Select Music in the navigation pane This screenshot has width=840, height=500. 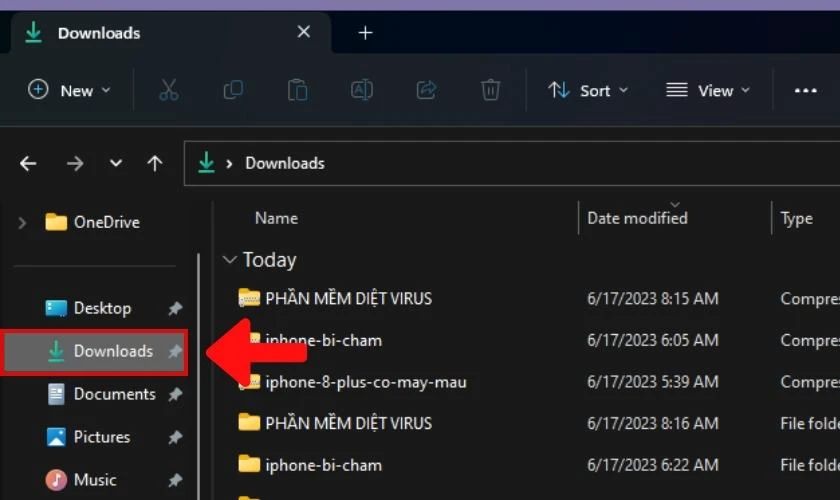click(x=95, y=480)
